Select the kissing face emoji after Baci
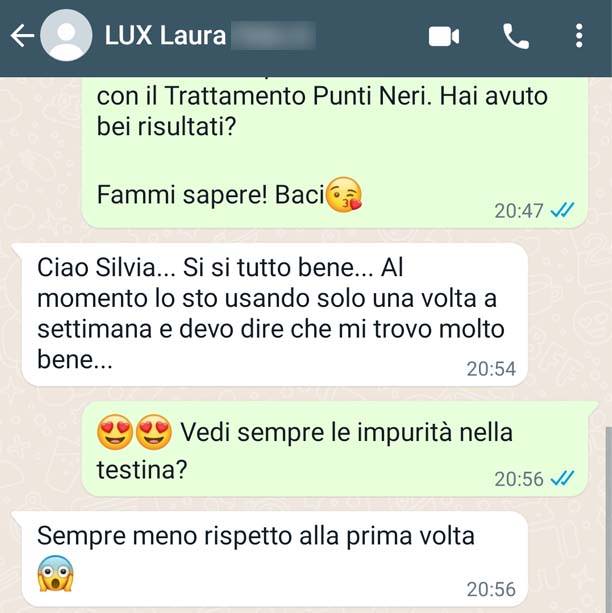 (x=344, y=194)
